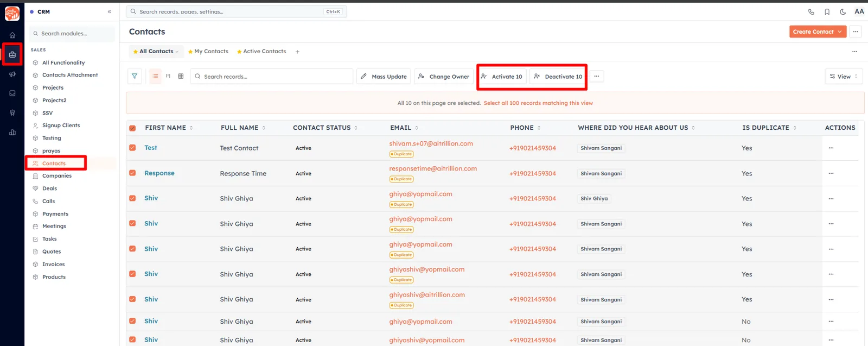This screenshot has width=868, height=346.
Task: Toggle dark mode moon icon
Action: coord(843,11)
